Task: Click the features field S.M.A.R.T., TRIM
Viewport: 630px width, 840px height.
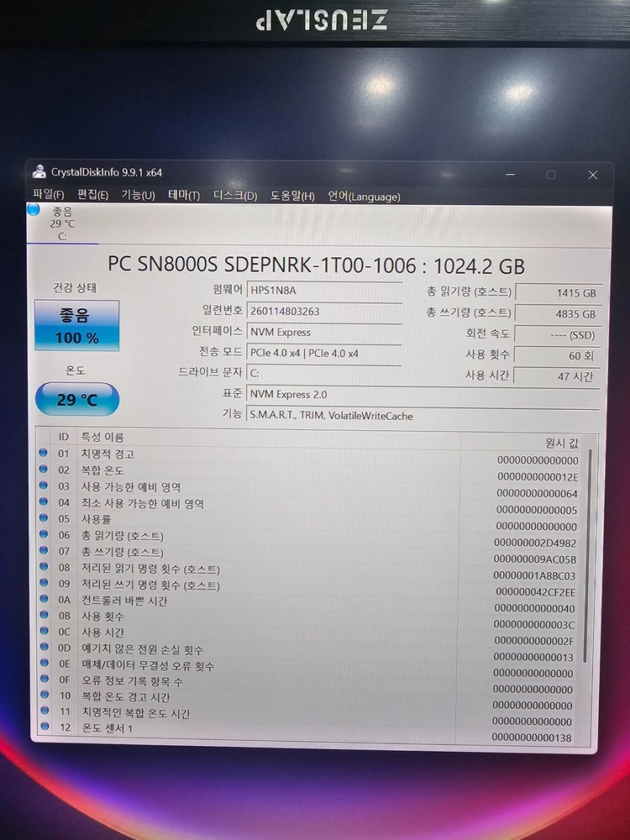Action: coord(423,416)
